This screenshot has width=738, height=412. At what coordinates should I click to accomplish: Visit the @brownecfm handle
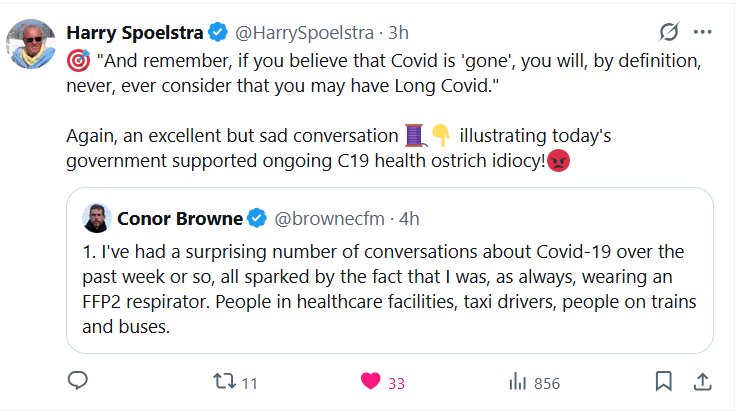click(328, 217)
